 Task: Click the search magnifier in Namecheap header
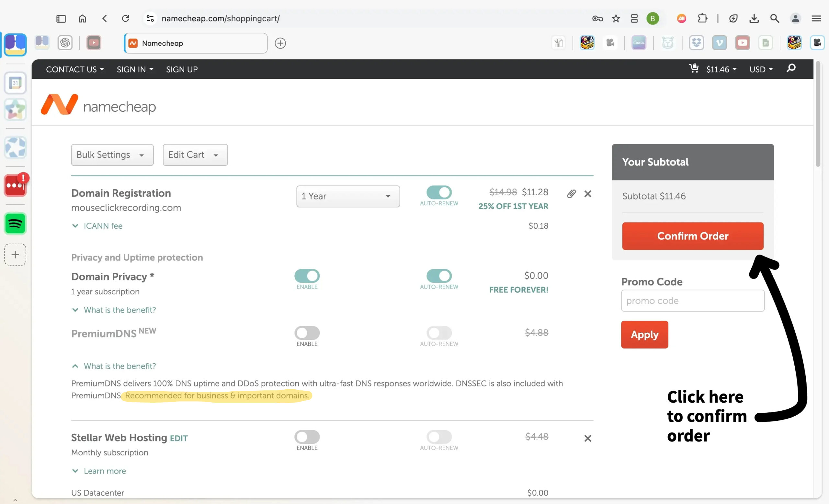[791, 68]
